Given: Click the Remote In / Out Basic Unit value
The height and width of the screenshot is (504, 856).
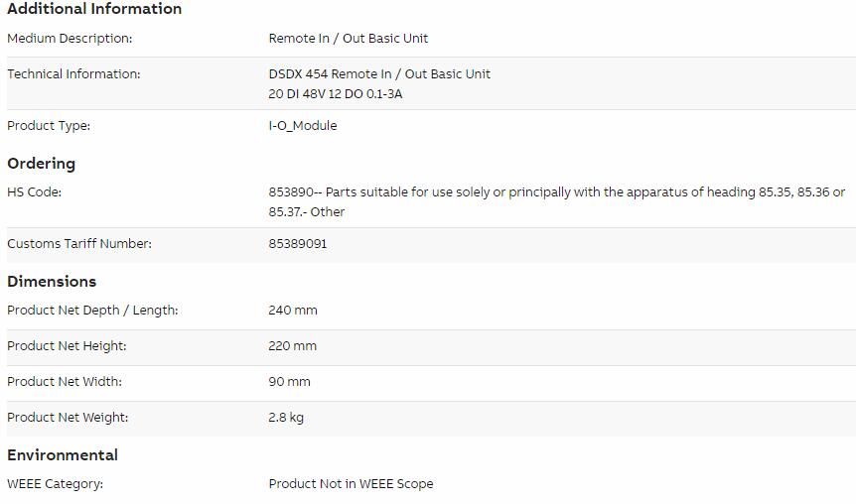Looking at the screenshot, I should coord(349,38).
